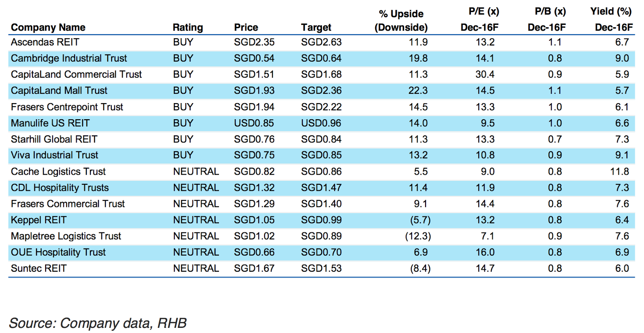644x333 pixels.
Task: Select the % Upside (Downside) header
Action: click(x=401, y=21)
